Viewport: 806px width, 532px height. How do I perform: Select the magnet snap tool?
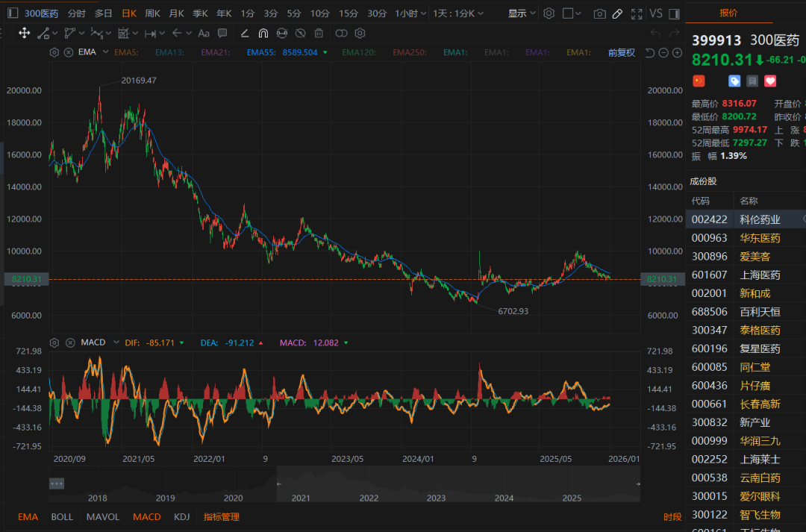coord(263,33)
